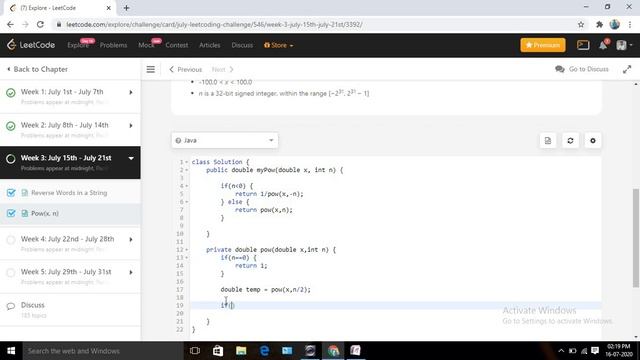
Task: Open Chrome three-dot menu
Action: [x=630, y=24]
